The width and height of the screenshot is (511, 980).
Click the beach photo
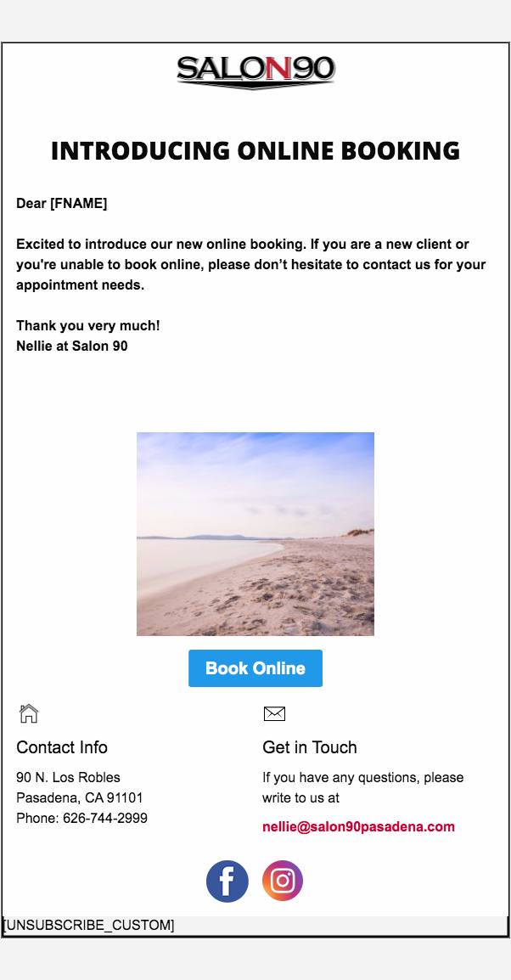pos(255,534)
